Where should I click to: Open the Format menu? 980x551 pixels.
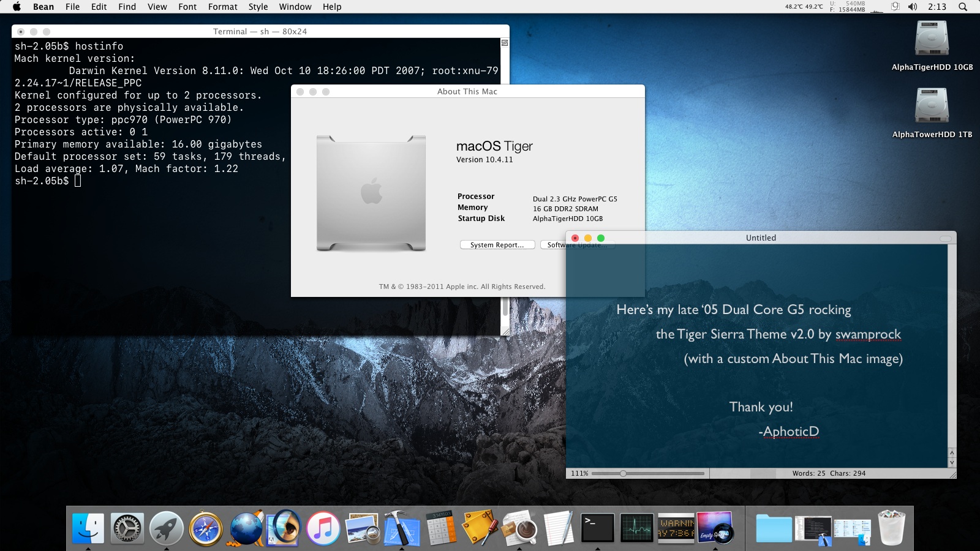click(x=223, y=7)
